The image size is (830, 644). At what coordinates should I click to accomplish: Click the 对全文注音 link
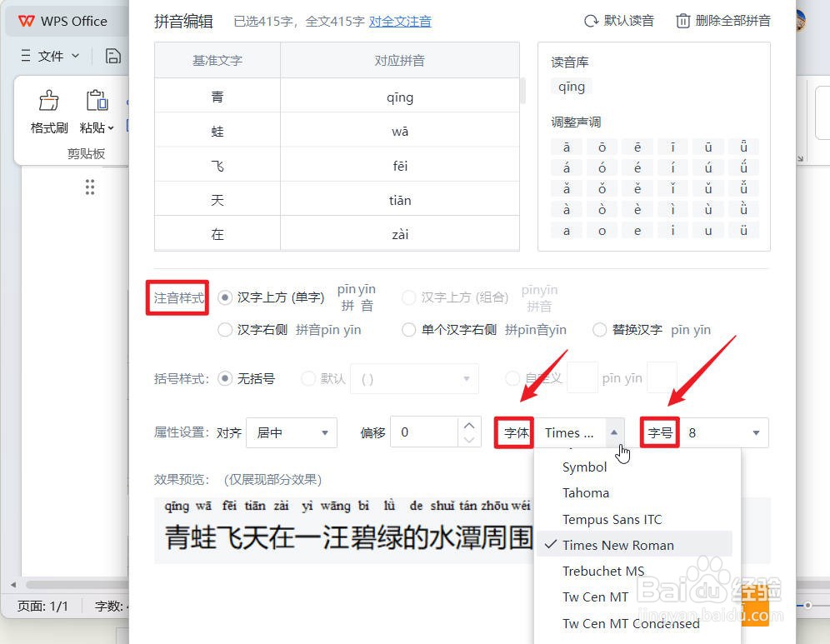point(400,21)
